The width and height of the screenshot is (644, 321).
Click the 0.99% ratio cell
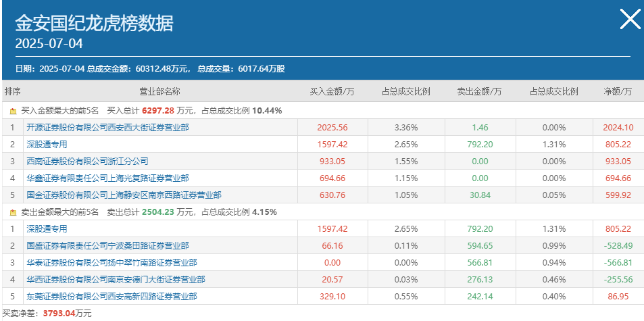[553, 246]
